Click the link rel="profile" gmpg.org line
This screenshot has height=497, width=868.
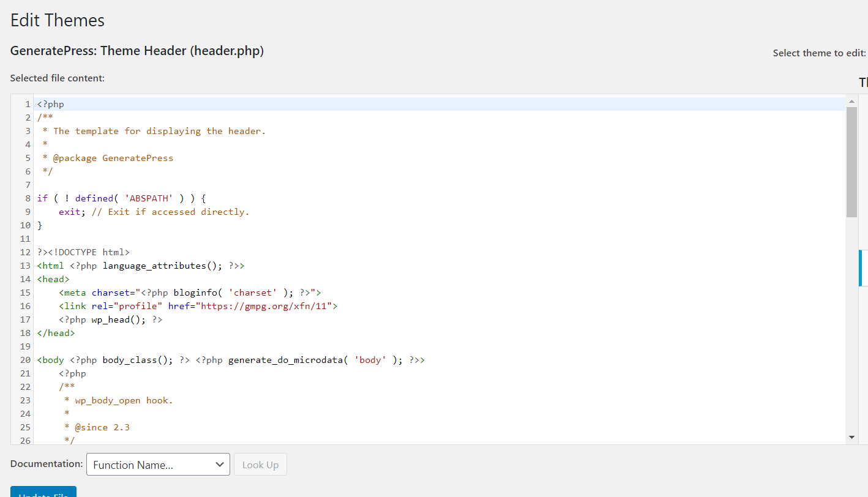coord(198,306)
